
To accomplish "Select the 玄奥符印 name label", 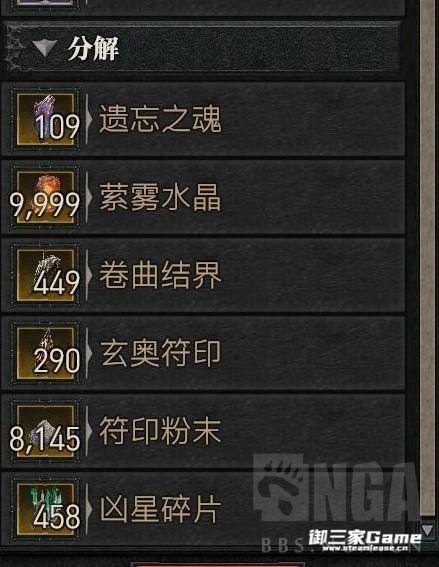I will coord(160,353).
